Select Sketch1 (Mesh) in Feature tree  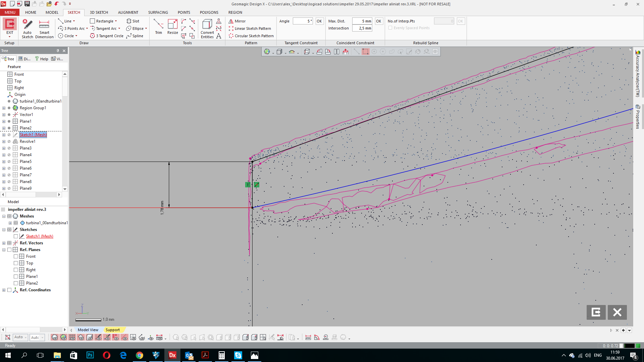point(33,135)
